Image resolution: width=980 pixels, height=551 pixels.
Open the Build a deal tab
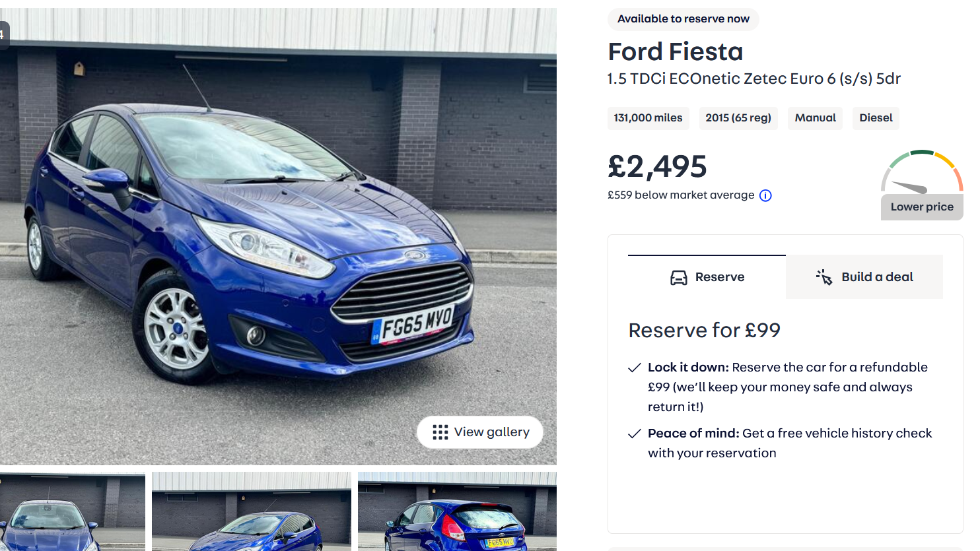click(864, 277)
